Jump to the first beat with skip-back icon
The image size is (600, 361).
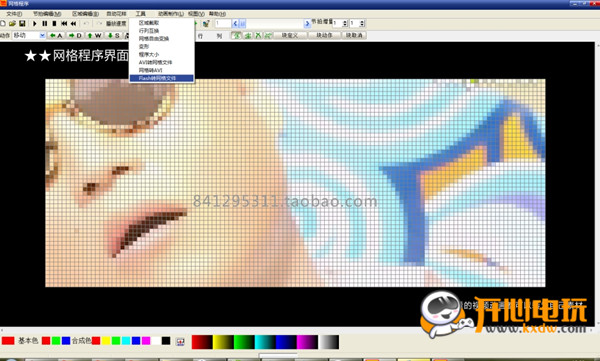tap(64, 24)
